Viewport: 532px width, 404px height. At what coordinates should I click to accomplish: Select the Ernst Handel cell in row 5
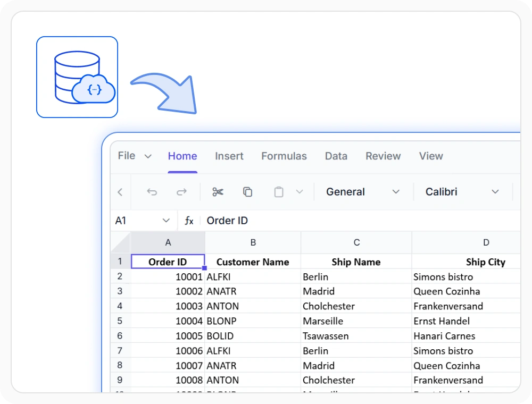coord(466,321)
